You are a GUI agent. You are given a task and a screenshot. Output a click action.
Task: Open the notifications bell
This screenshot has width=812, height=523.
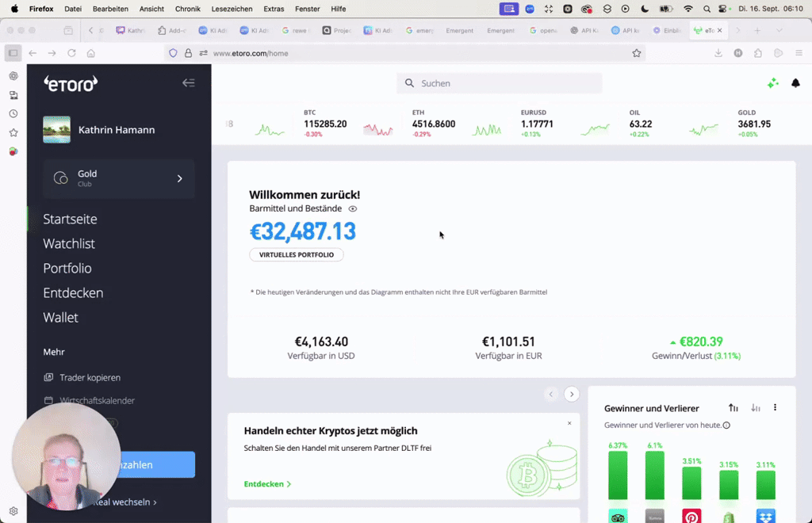pos(796,82)
